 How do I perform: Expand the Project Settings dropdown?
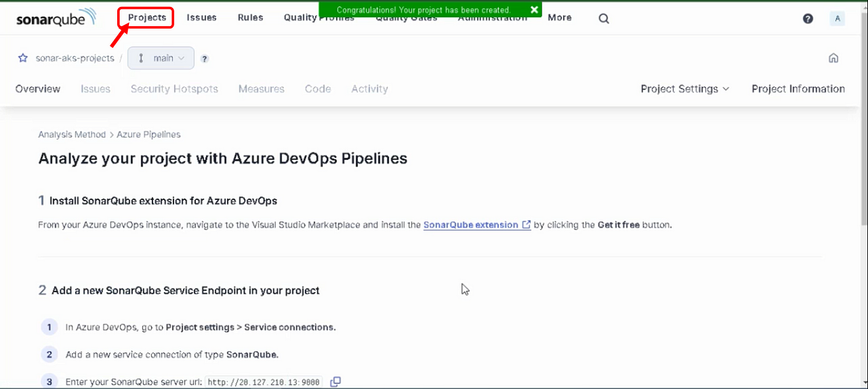684,89
